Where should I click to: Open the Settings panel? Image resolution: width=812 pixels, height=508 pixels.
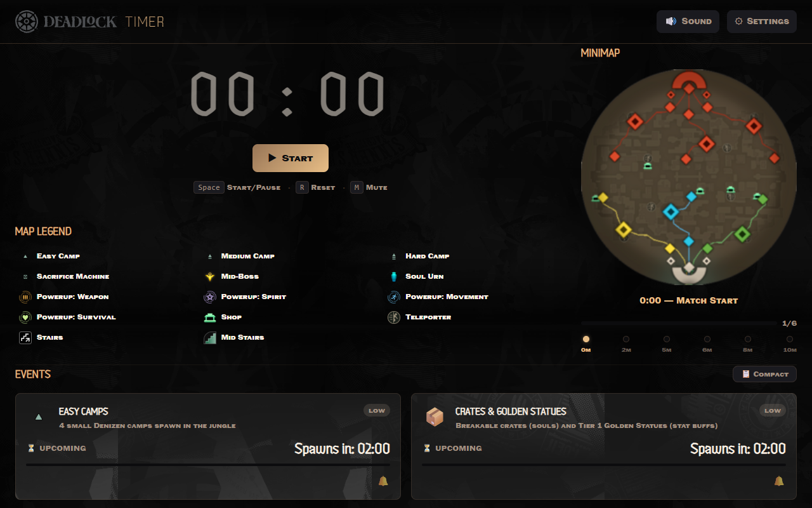[x=761, y=21]
